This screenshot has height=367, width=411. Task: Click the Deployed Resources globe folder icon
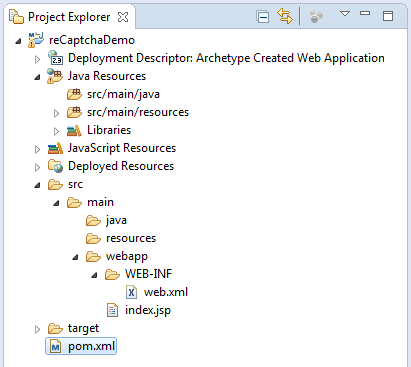55,166
